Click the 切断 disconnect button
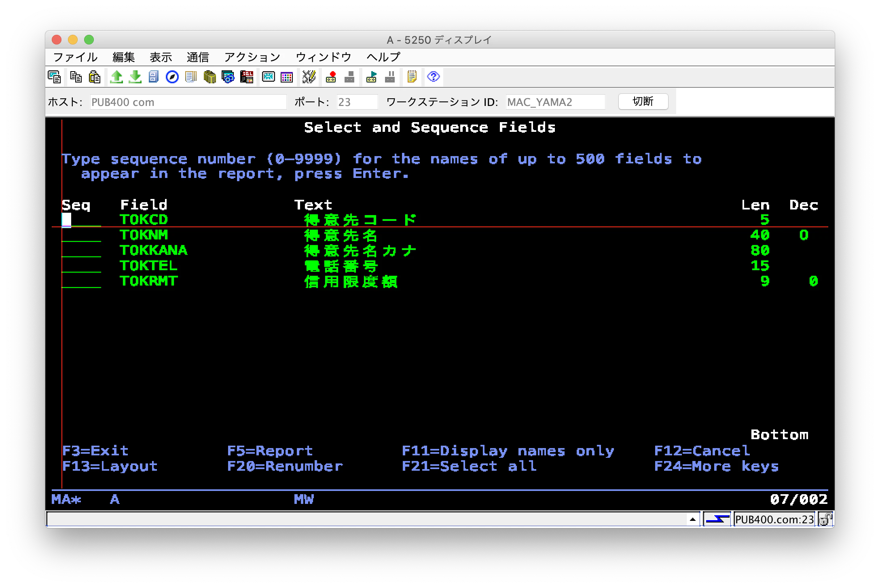 coord(643,102)
